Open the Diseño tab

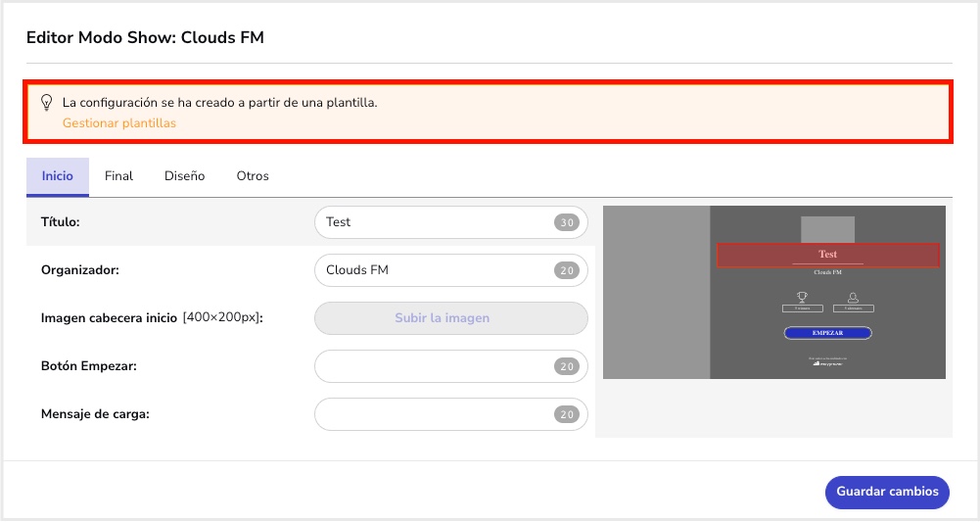point(184,176)
